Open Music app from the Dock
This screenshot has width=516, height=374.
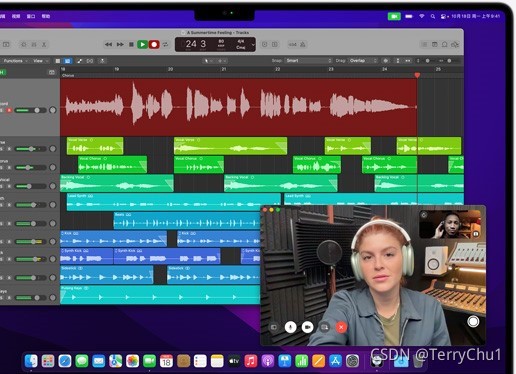tap(251, 361)
